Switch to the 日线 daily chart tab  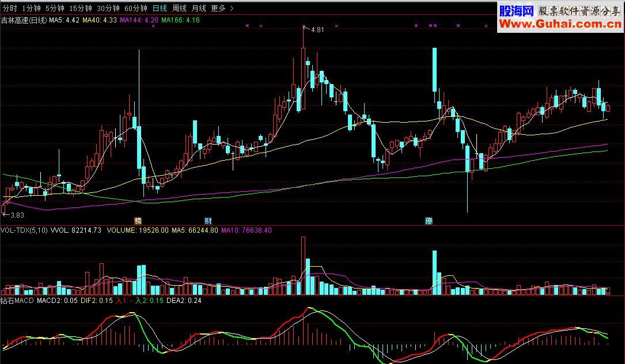click(x=160, y=8)
